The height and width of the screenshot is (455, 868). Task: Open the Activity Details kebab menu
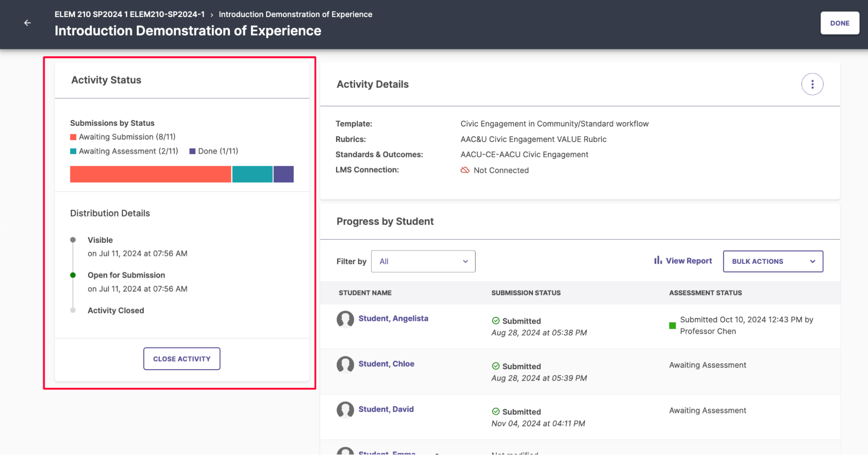pyautogui.click(x=812, y=84)
